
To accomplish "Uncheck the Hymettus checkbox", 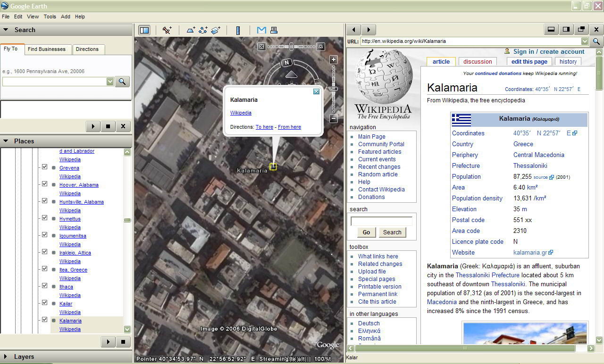I will (x=44, y=218).
